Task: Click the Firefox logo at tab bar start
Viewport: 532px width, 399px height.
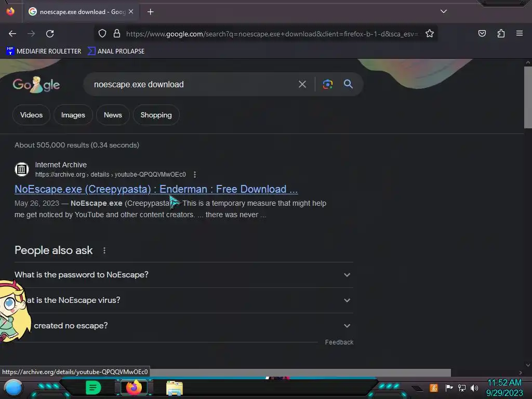Action: (x=10, y=11)
